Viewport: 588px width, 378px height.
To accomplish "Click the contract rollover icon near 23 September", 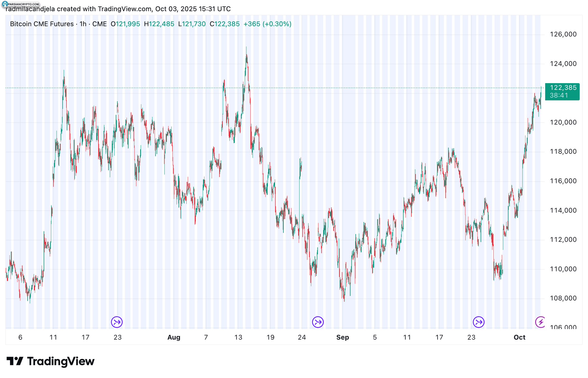I will (x=479, y=322).
